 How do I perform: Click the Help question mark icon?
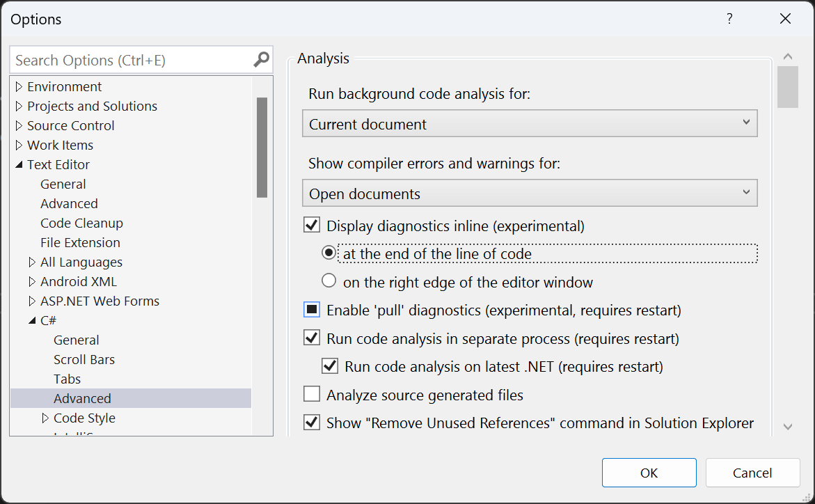coord(729,19)
